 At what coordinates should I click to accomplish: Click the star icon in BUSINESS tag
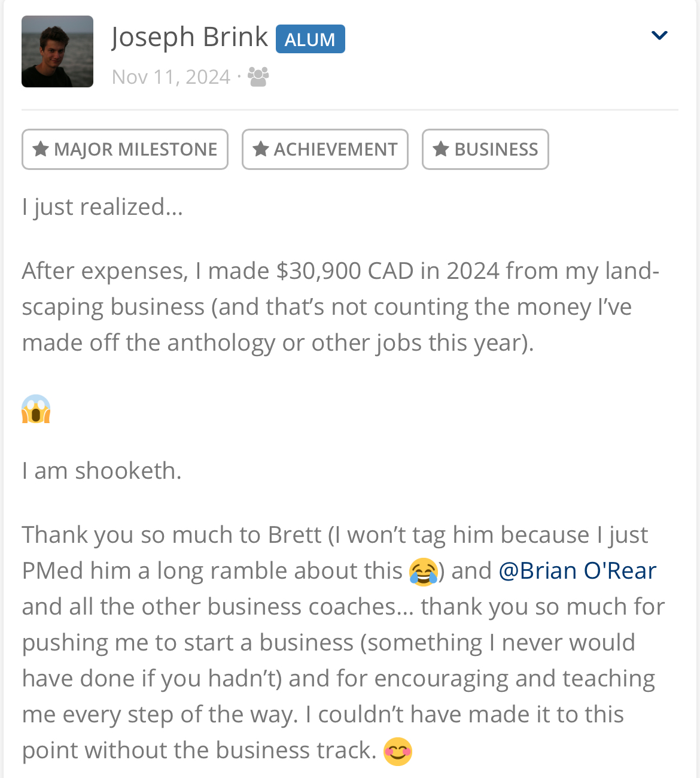pyautogui.click(x=441, y=148)
